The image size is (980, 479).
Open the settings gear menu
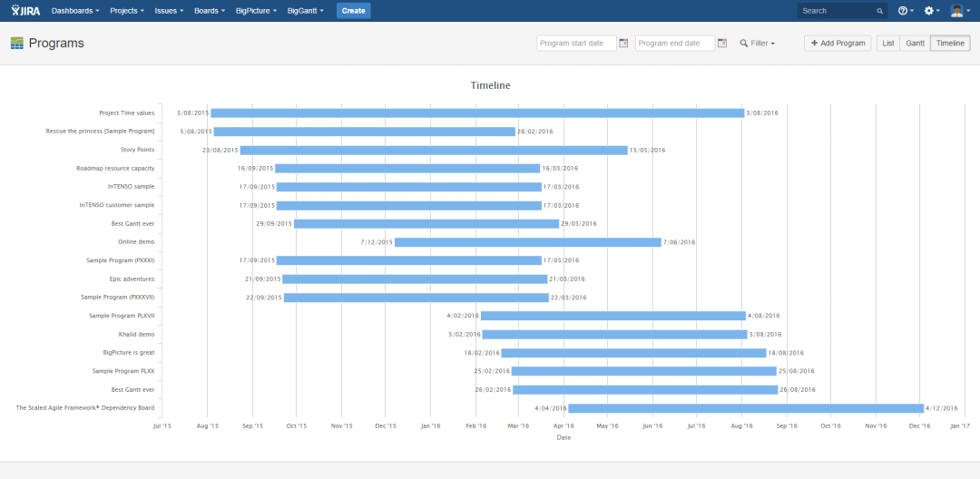click(x=932, y=11)
